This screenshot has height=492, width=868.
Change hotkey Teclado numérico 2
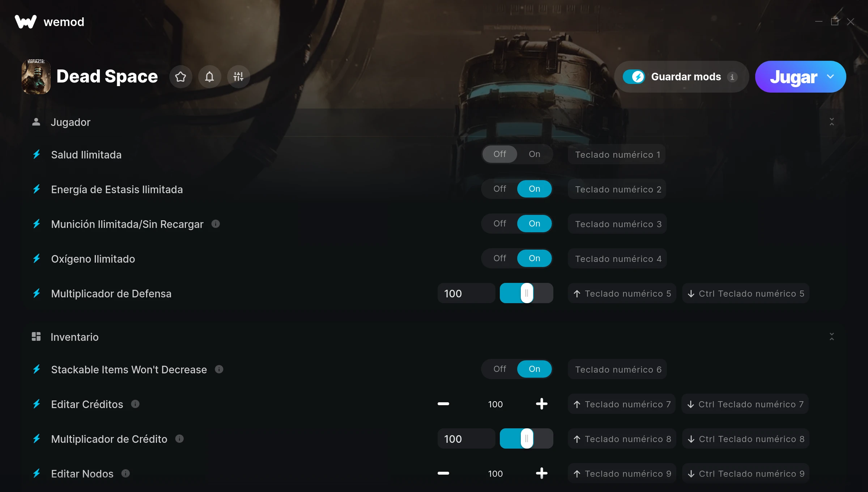click(618, 189)
